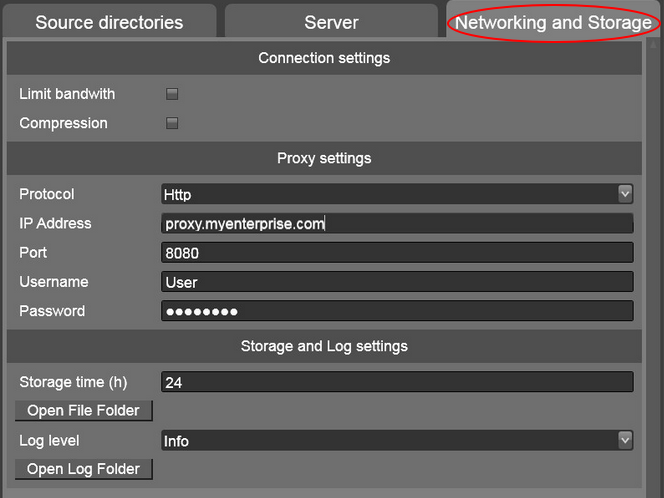Click the Limit bandwith label text
Viewport: 664px width, 498px height.
pyautogui.click(x=67, y=94)
